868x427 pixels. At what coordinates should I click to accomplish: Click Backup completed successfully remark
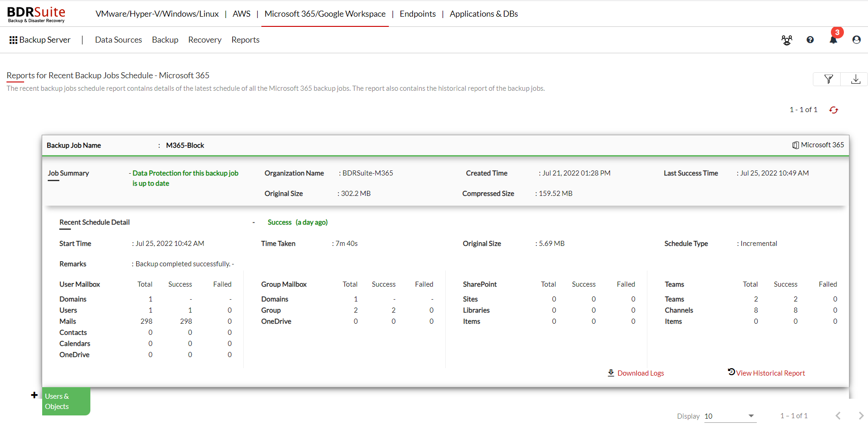(183, 264)
